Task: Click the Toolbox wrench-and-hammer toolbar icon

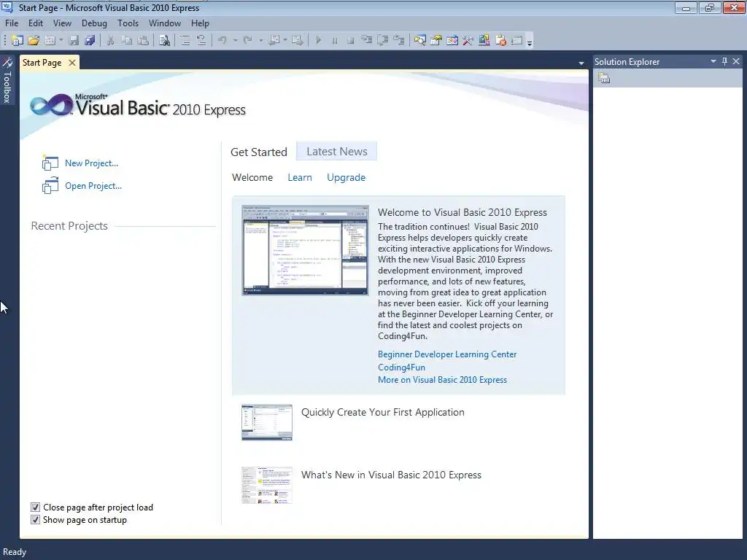Action: (468, 41)
